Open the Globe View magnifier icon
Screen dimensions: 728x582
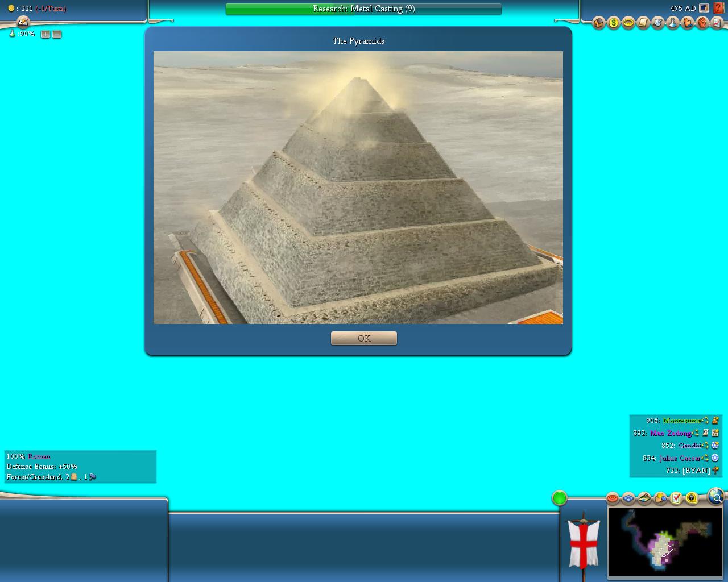coord(717,497)
